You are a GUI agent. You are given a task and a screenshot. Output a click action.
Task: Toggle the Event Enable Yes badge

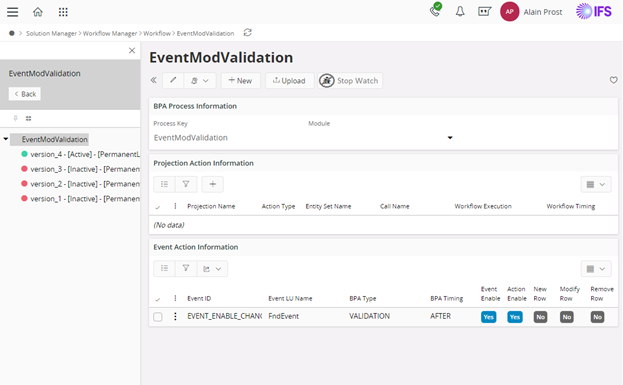[x=489, y=317]
